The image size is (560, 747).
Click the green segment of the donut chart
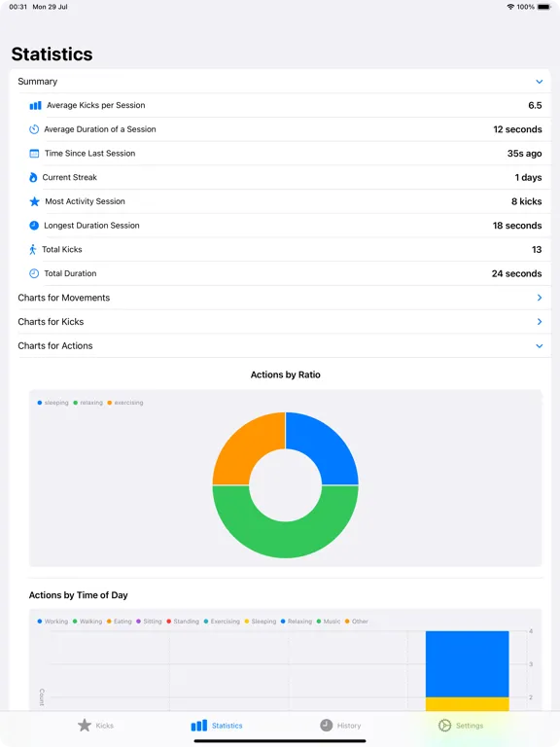[285, 538]
